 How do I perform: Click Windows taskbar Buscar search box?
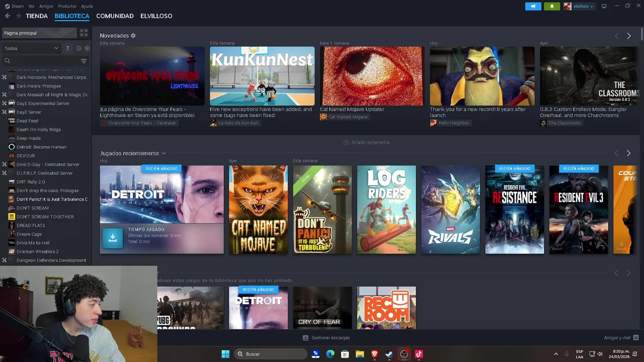coord(271,354)
